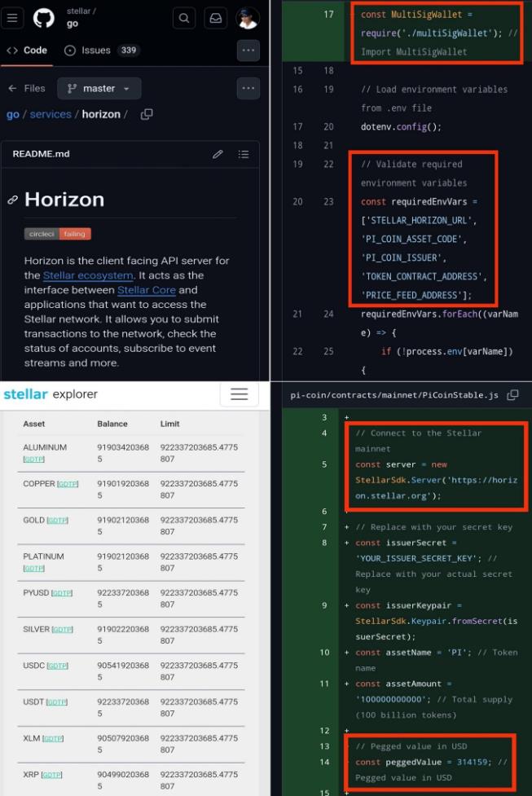Open the GitHub notifications inbox icon
The width and height of the screenshot is (532, 796).
(216, 18)
